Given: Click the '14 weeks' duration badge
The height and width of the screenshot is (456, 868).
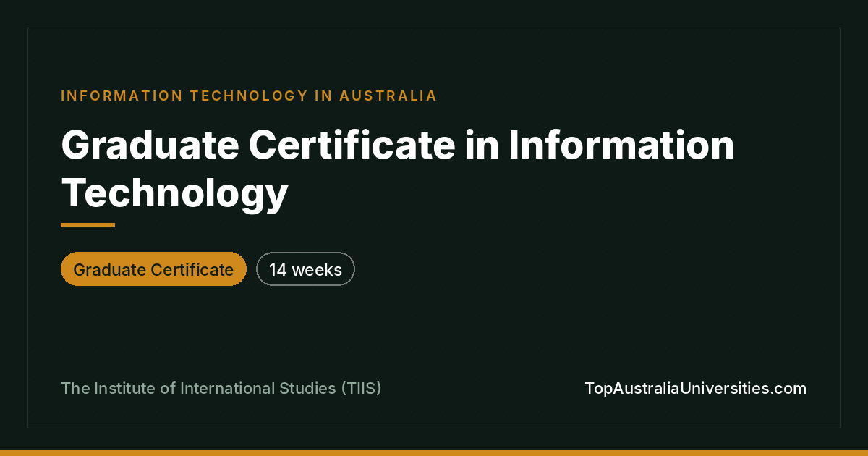Looking at the screenshot, I should (x=305, y=269).
